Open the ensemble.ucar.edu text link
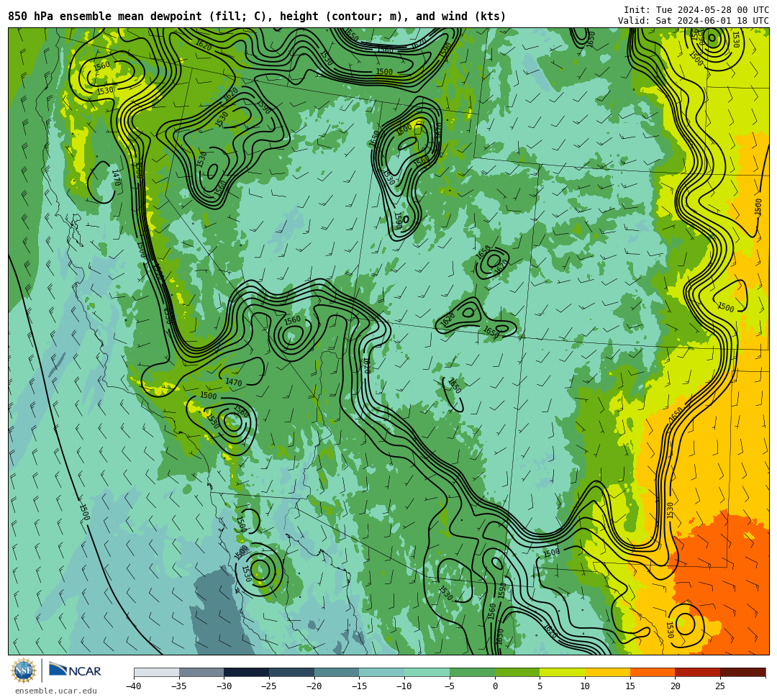 (56, 691)
